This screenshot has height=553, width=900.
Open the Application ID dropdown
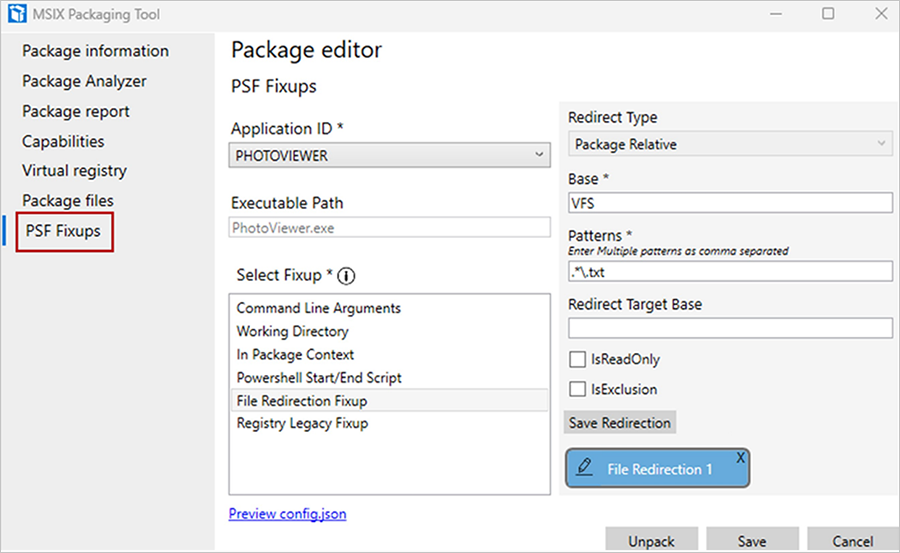tap(390, 155)
